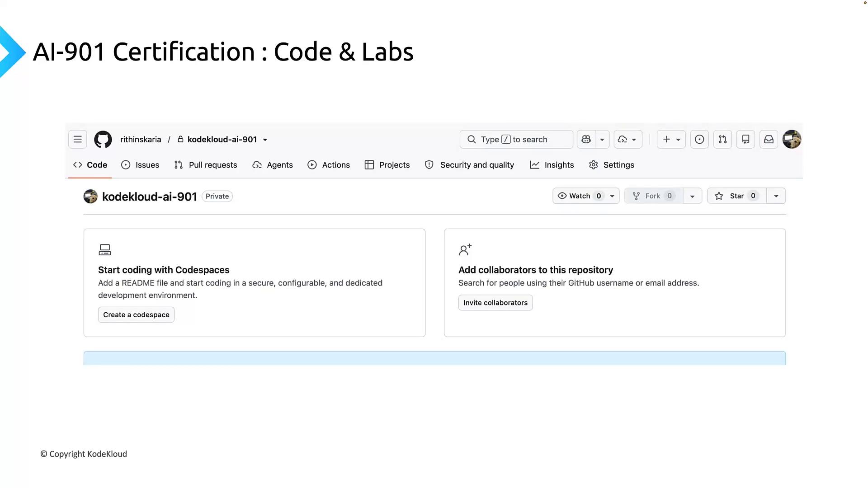Click the add collaborator person icon
868x488 pixels.
tap(465, 249)
